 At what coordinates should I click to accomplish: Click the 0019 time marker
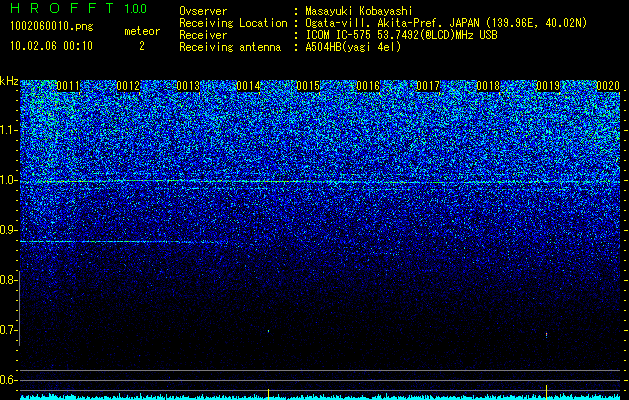pos(548,86)
